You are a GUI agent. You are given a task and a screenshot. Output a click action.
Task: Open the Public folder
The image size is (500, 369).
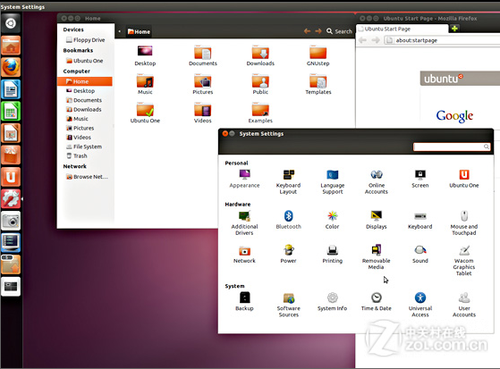tap(260, 85)
